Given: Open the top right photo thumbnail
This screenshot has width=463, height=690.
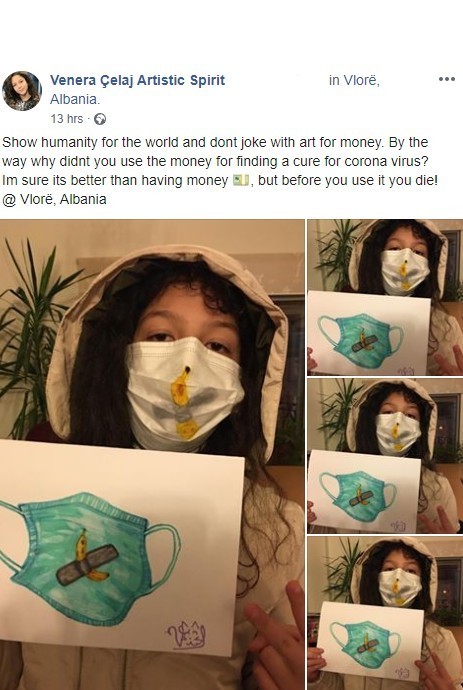Looking at the screenshot, I should pos(385,297).
